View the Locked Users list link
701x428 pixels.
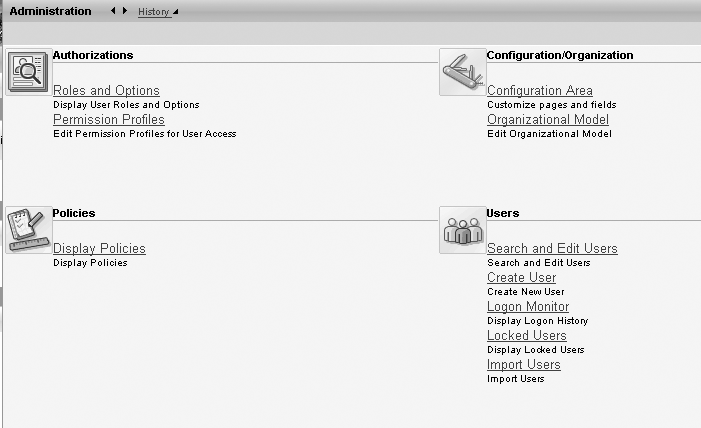pyautogui.click(x=526, y=336)
